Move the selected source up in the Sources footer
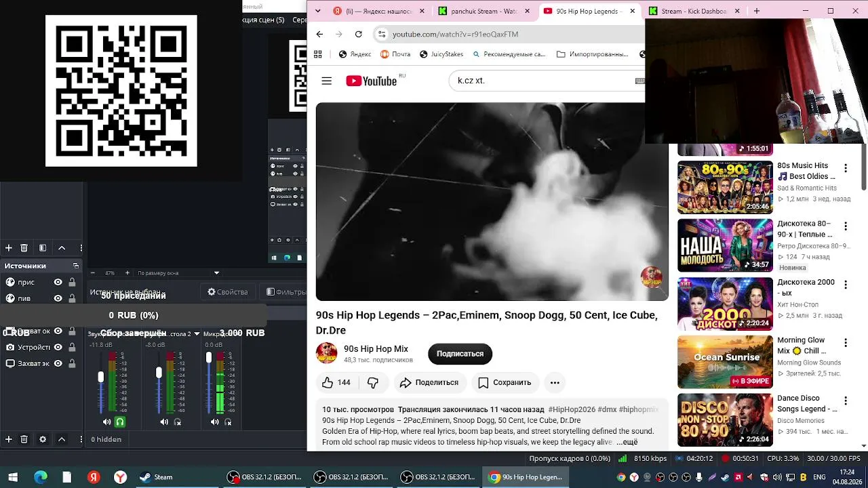This screenshot has height=488, width=868. [62, 439]
